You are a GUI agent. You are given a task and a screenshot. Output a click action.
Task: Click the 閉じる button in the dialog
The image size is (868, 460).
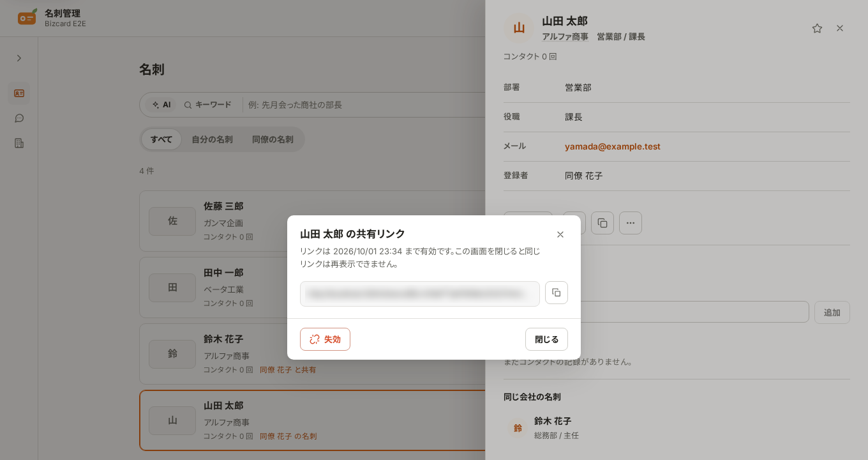pyautogui.click(x=546, y=339)
